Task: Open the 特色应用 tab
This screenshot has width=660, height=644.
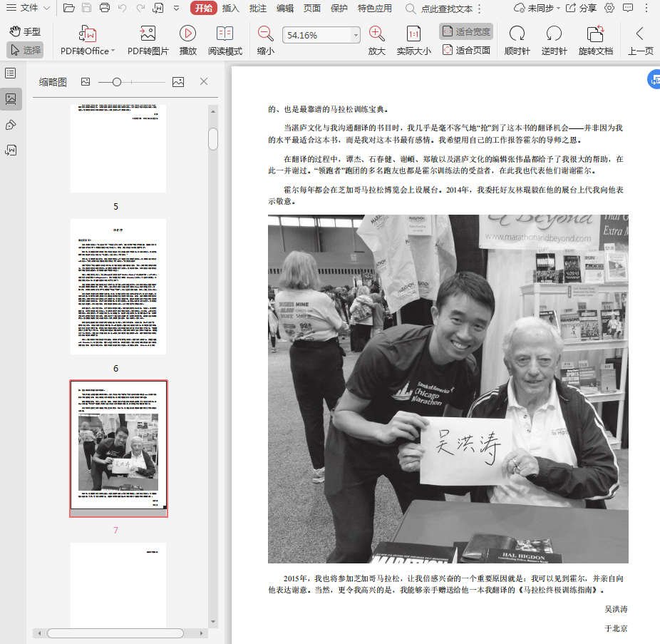Action: click(x=375, y=8)
